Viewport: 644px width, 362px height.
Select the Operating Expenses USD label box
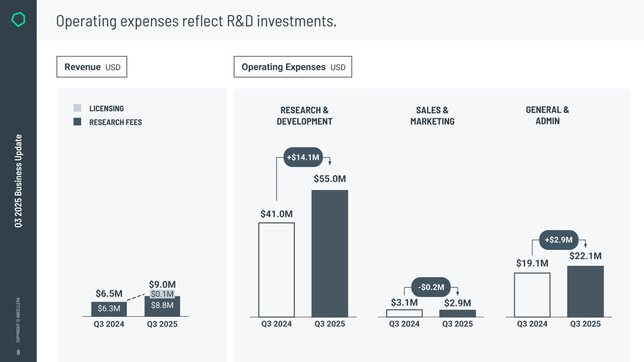pyautogui.click(x=293, y=67)
